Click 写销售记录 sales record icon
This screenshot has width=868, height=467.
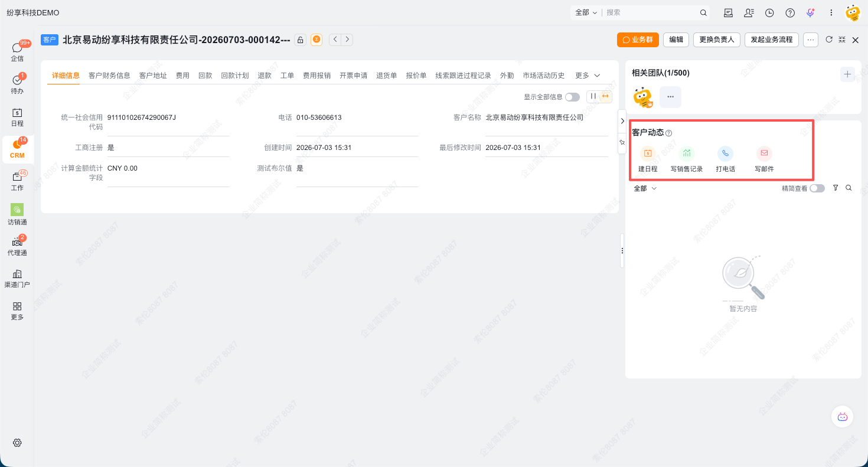tap(687, 154)
